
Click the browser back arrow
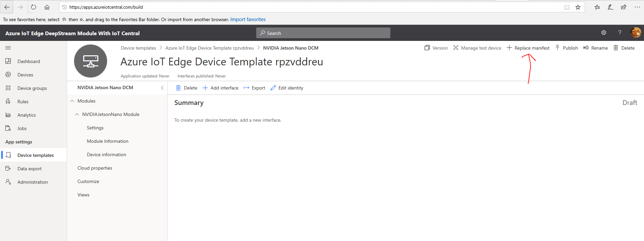[x=7, y=7]
